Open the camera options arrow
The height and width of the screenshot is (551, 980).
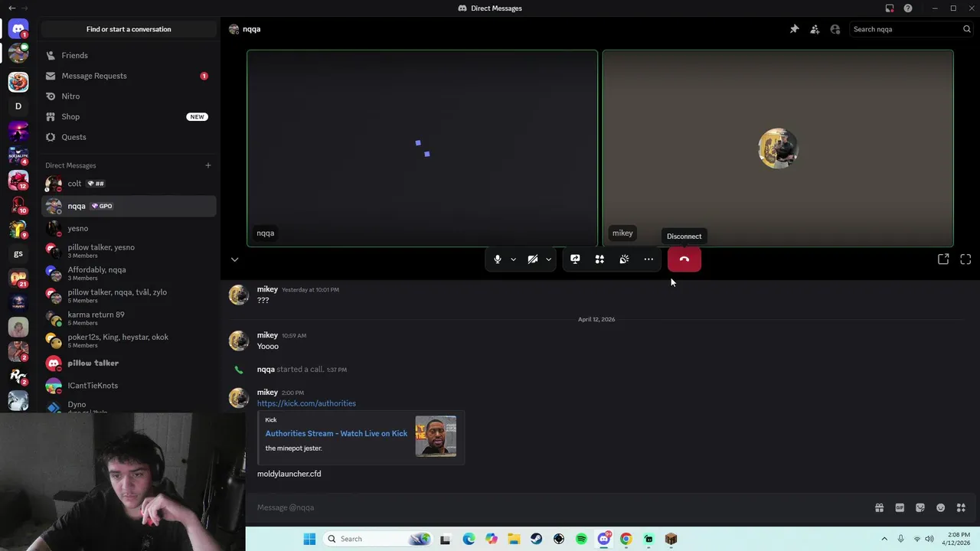click(x=548, y=259)
